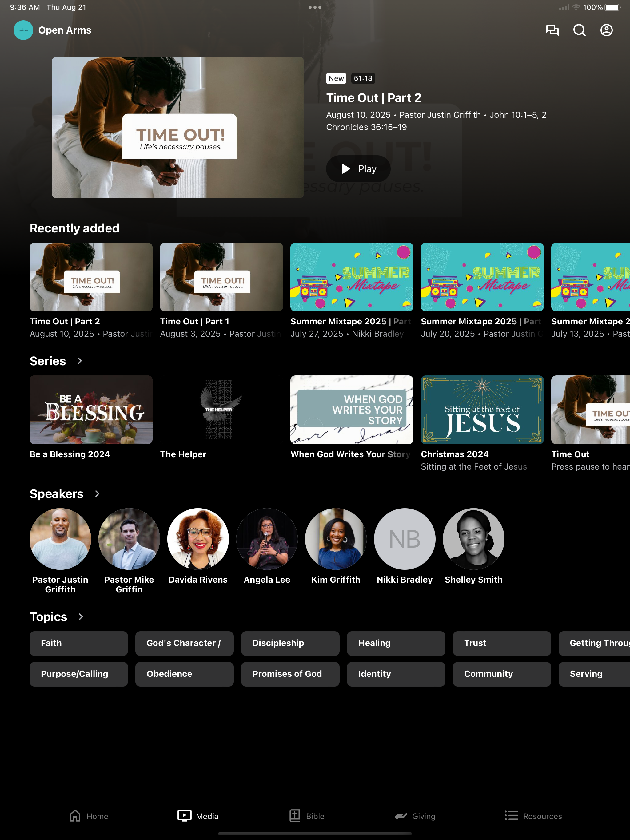Viewport: 630px width, 840px height.
Task: Tap the Recently added heading
Action: tap(74, 228)
